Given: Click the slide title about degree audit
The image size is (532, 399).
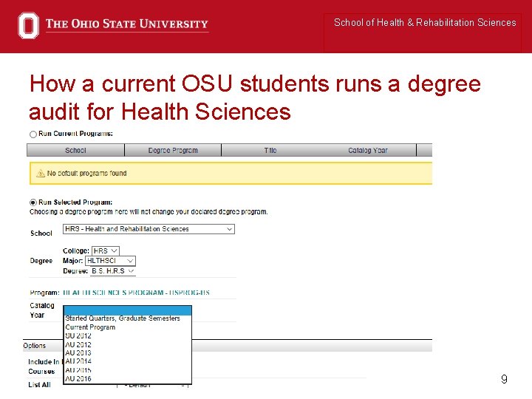Looking at the screenshot, I should coord(254,97).
